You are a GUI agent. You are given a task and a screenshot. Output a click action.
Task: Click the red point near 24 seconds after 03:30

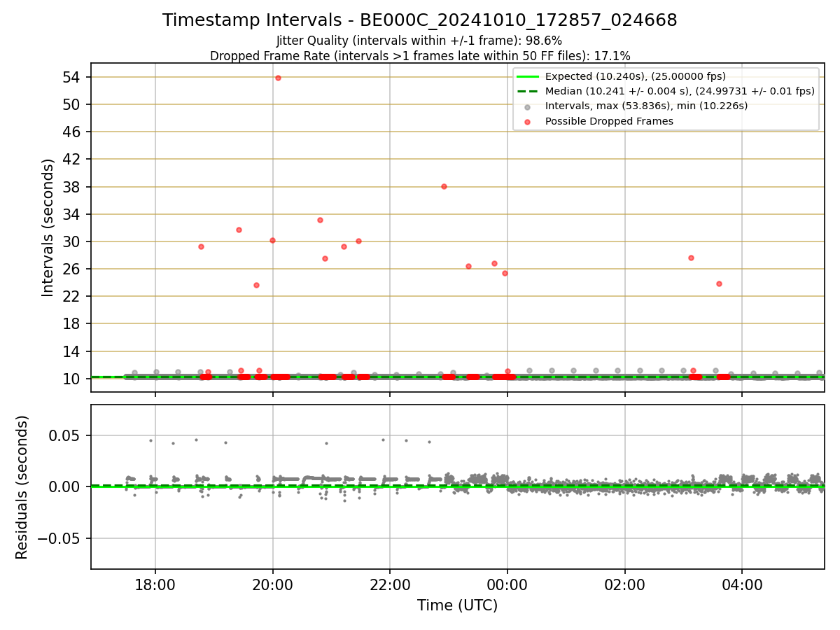(719, 283)
